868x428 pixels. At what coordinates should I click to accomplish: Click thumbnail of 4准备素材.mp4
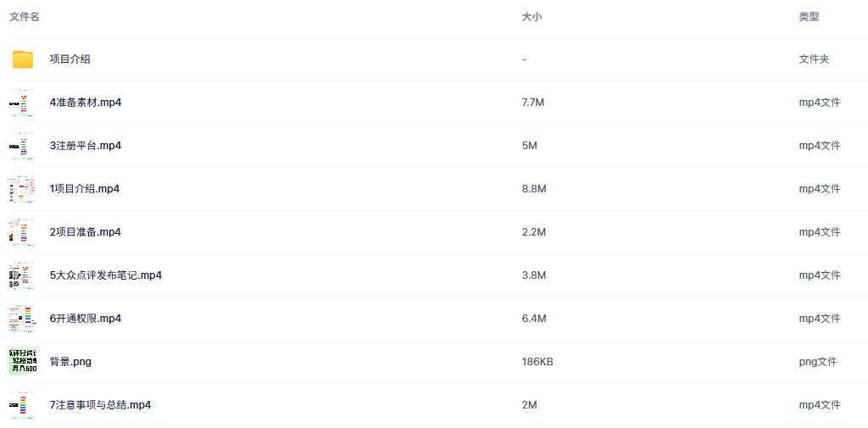[x=23, y=103]
